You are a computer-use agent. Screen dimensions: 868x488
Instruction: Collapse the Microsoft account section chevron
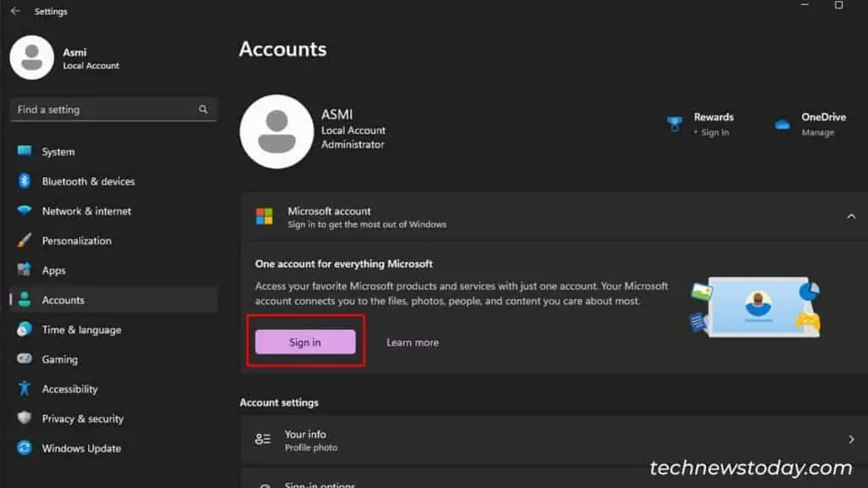(x=851, y=216)
